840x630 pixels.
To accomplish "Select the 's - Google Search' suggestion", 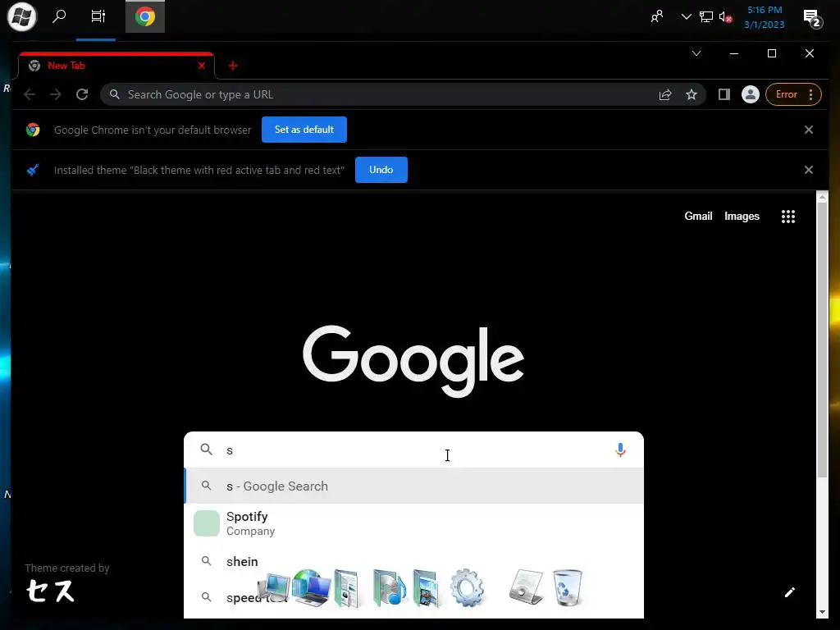I will pos(413,486).
